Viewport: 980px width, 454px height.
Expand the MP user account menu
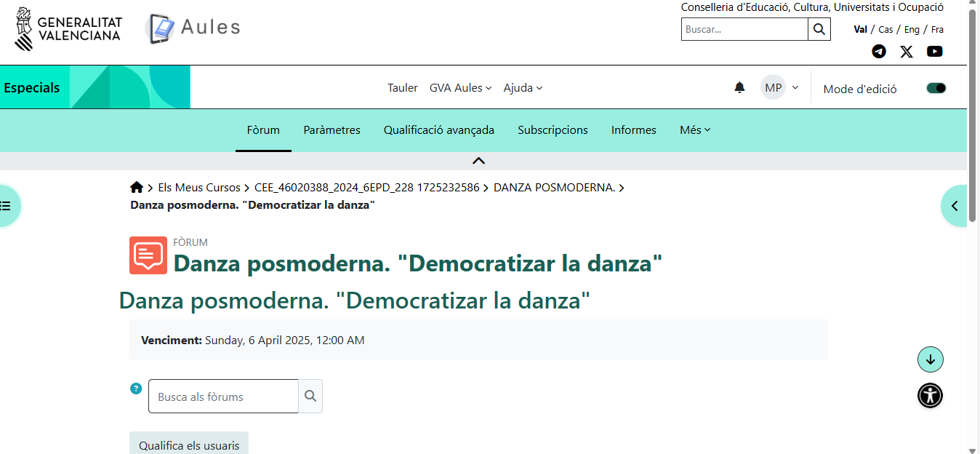click(779, 87)
